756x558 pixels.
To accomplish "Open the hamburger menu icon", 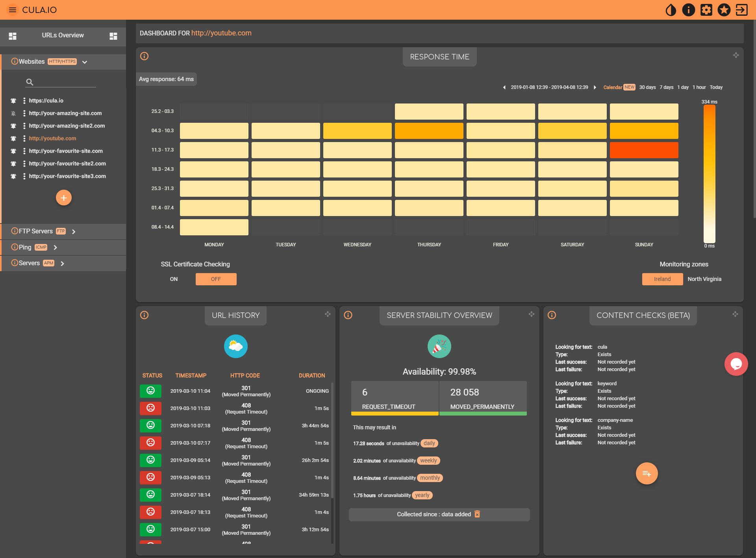I will (x=13, y=10).
